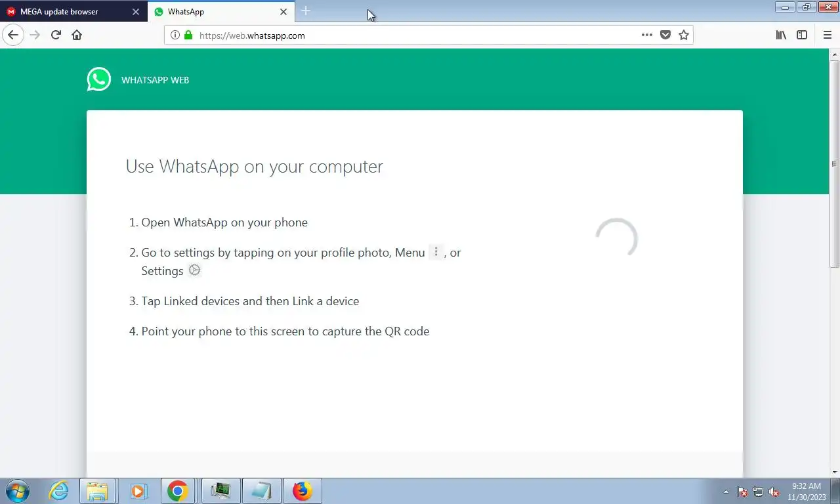Open the taskbar app left of Firefox
Screen dimensions: 840x504
click(262, 491)
